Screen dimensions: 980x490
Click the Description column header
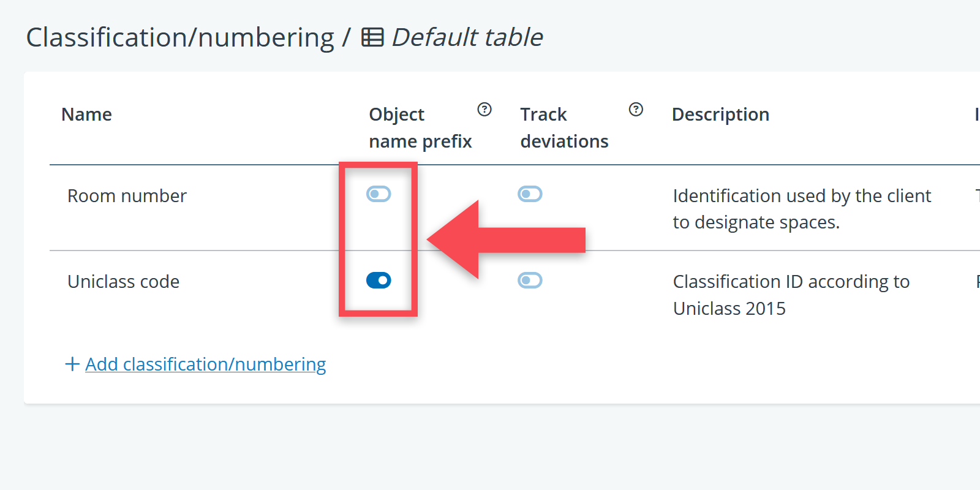tap(720, 115)
